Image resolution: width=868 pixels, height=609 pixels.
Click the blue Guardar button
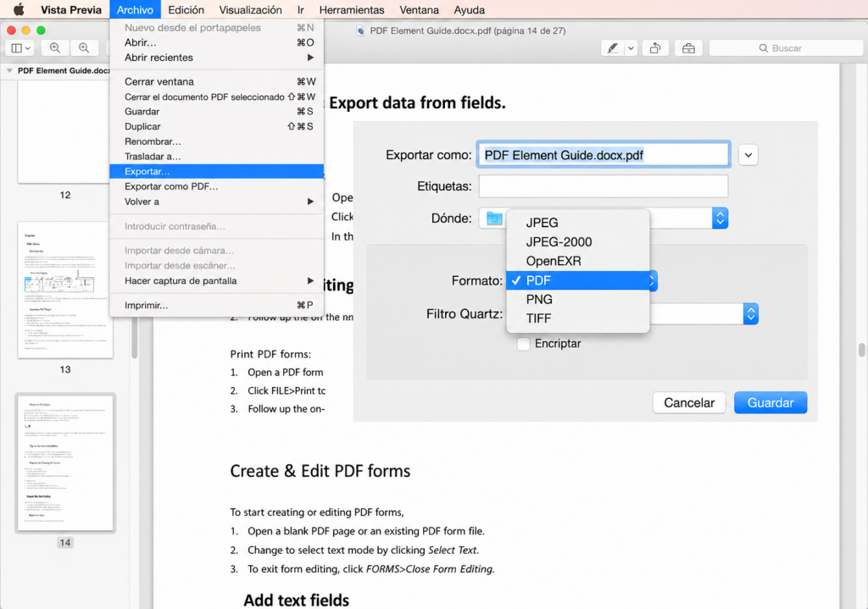(x=771, y=402)
